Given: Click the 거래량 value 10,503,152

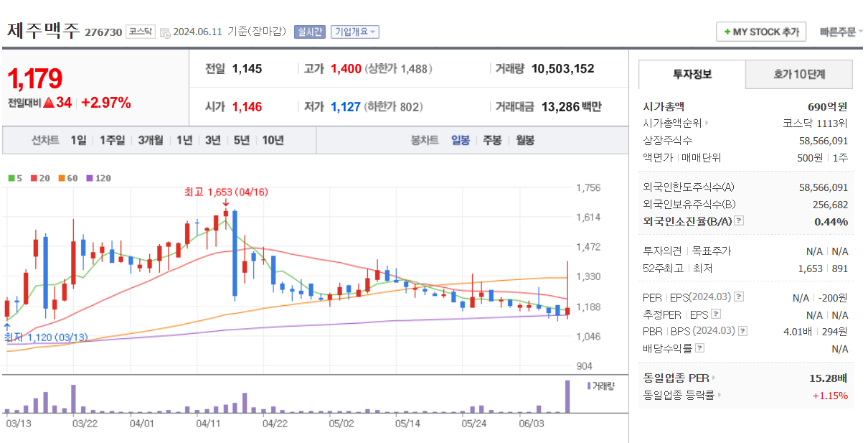Looking at the screenshot, I should 563,69.
